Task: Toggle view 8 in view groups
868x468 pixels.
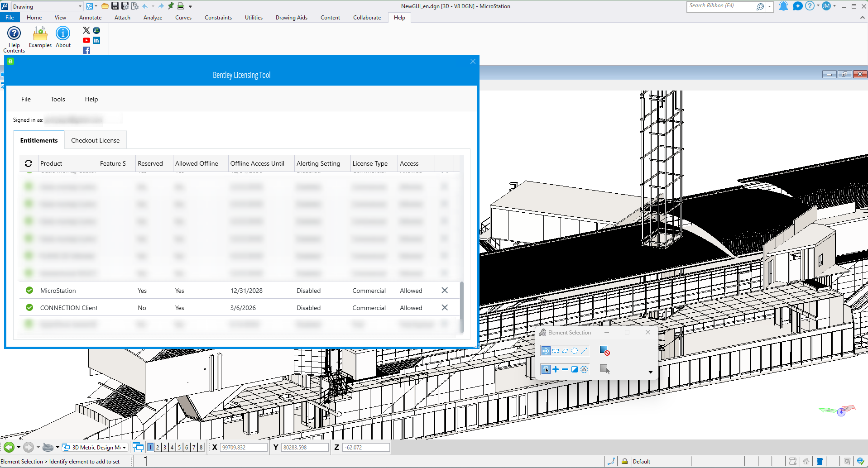Action: (x=201, y=447)
